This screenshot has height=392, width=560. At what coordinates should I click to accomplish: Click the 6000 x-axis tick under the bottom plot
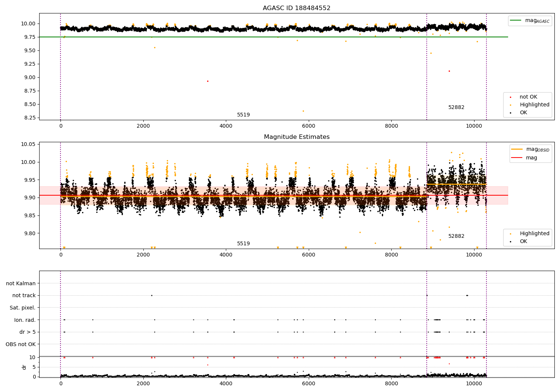(x=309, y=383)
